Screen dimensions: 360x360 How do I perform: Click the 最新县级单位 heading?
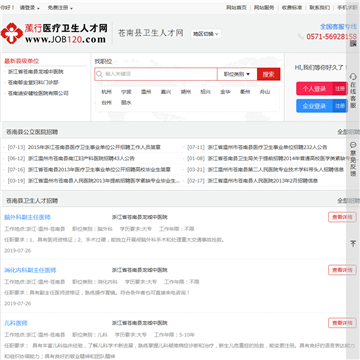tap(21, 61)
